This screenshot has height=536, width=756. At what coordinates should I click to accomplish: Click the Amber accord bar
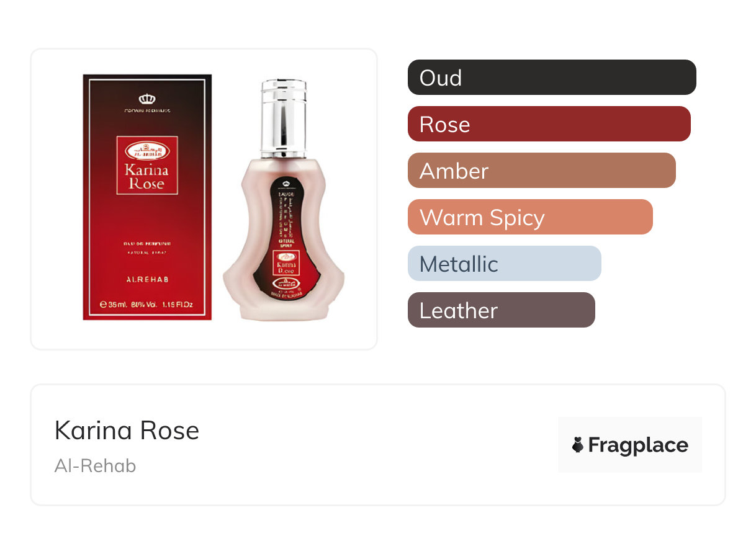[x=541, y=171]
